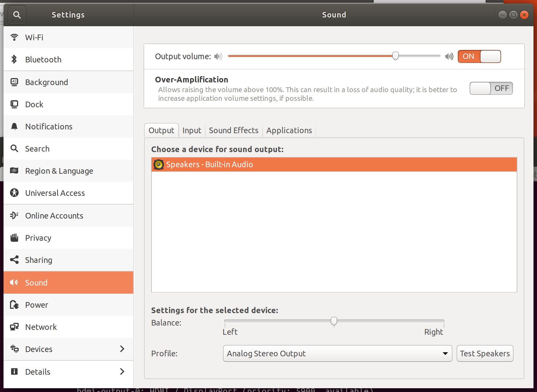Screen dimensions: 537x392
Task: Click the Bluetooth icon in sidebar
Action: 14,59
